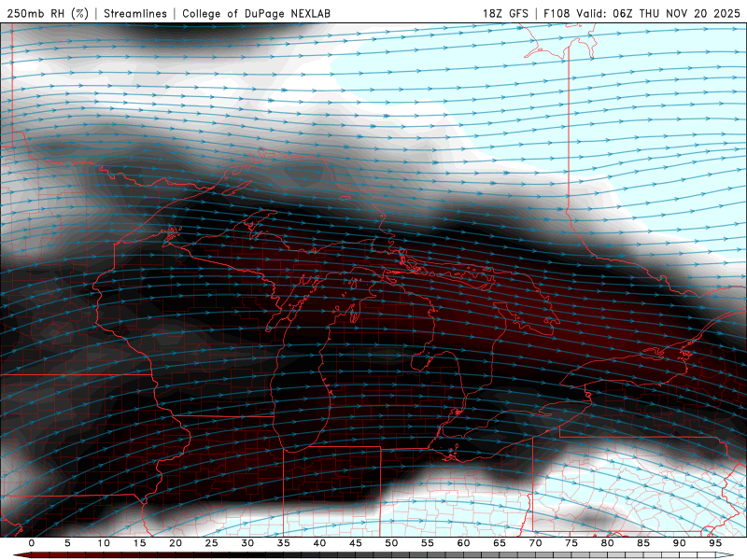Click the colorbar label "5"
747x560 pixels.
coord(67,543)
